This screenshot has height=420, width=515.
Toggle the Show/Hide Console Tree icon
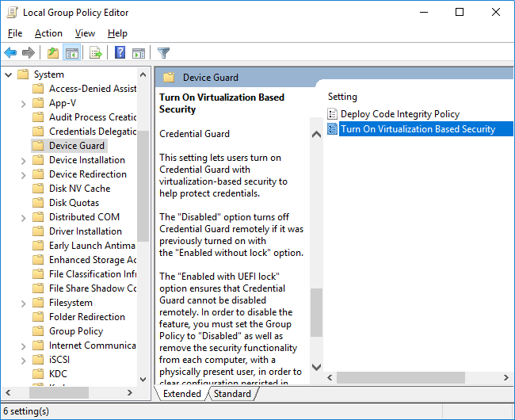pos(71,53)
